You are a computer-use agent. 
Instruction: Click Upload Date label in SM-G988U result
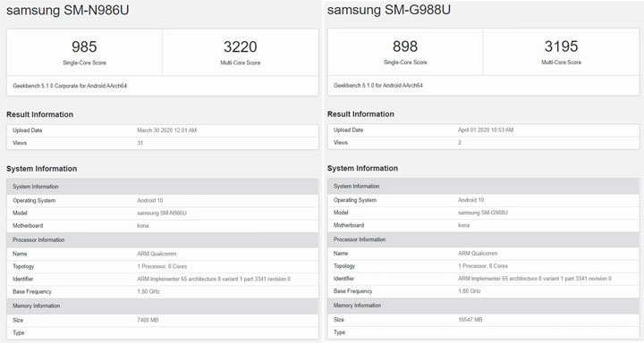click(x=348, y=130)
